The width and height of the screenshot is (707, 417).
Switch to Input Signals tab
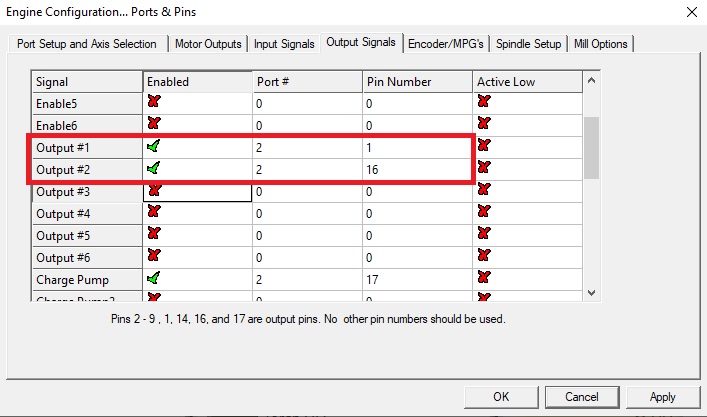coord(284,44)
